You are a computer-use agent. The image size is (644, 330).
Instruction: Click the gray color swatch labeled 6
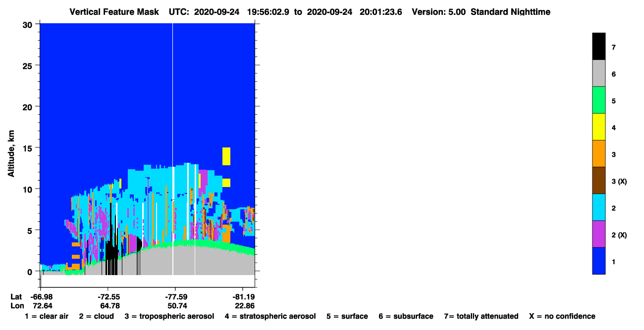598,73
